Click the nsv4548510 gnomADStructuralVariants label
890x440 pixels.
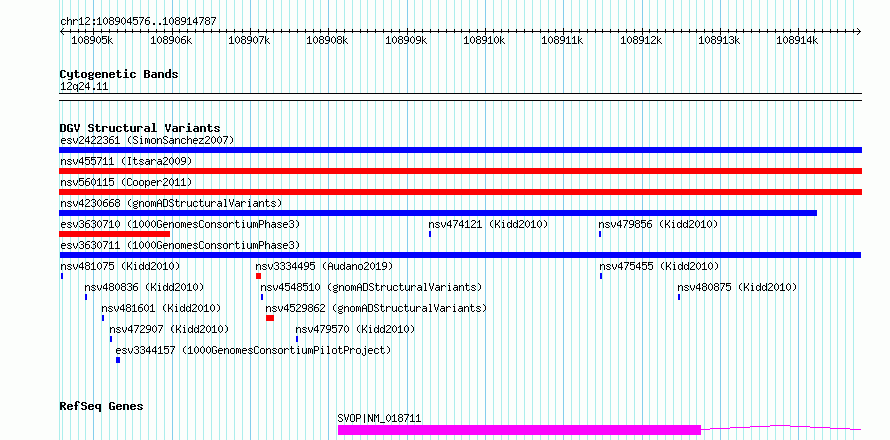coord(371,287)
